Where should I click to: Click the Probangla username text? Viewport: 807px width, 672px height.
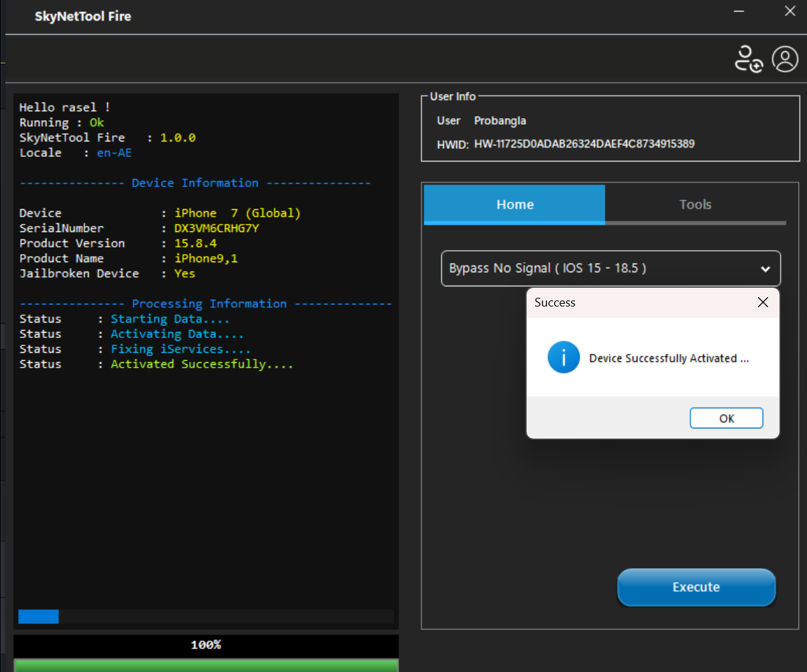(x=500, y=121)
